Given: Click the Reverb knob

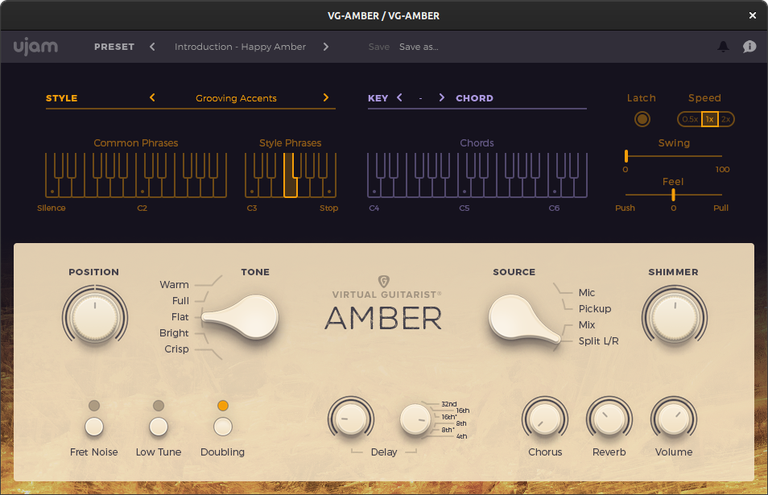Looking at the screenshot, I should click(x=609, y=419).
